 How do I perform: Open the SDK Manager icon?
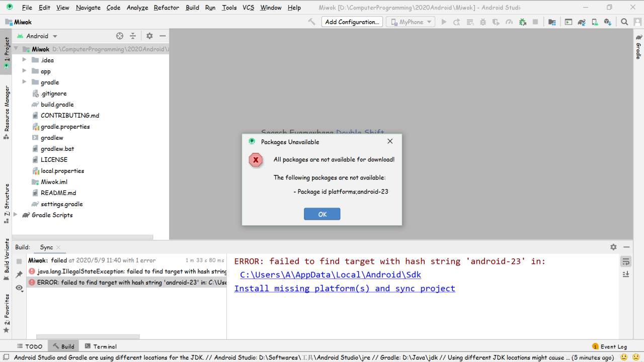(x=607, y=22)
